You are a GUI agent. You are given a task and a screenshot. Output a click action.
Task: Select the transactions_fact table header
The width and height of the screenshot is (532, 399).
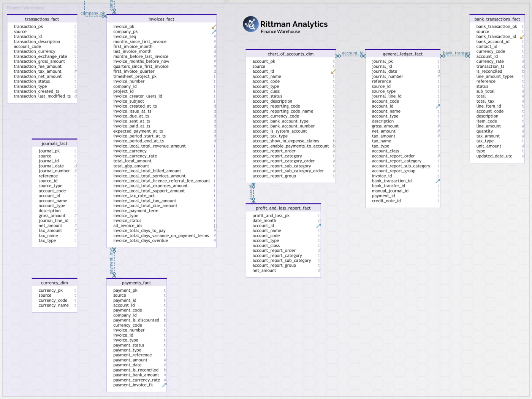42,19
